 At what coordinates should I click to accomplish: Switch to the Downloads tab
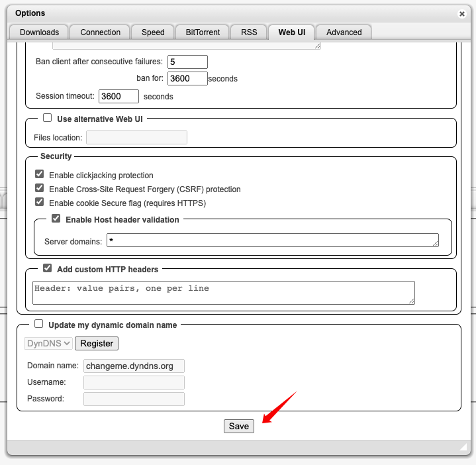point(39,32)
